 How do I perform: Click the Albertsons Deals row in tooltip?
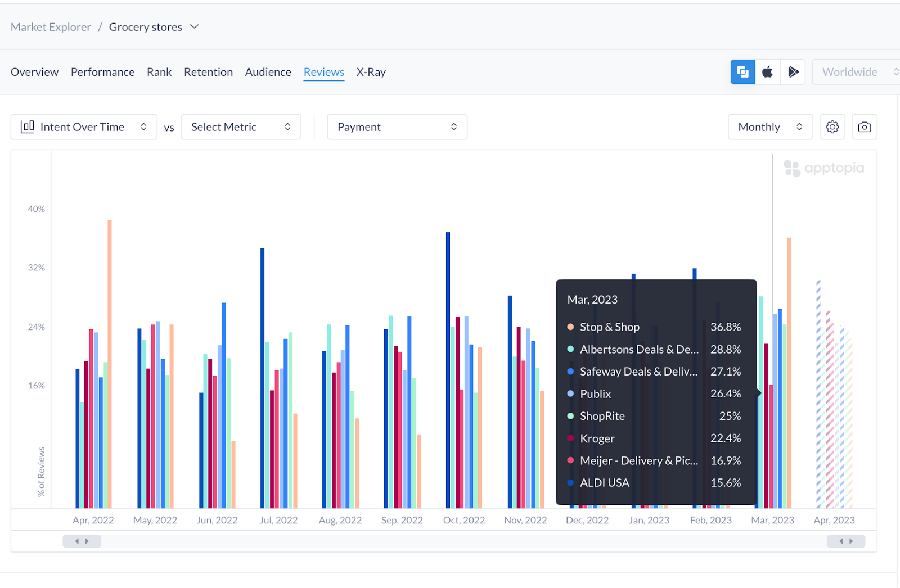click(654, 350)
